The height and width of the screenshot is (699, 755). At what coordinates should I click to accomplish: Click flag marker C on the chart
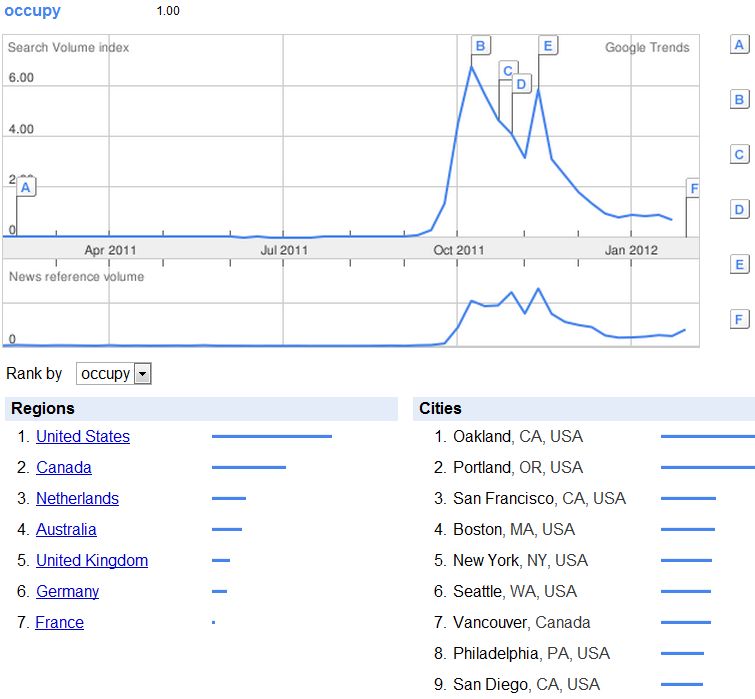[x=508, y=70]
